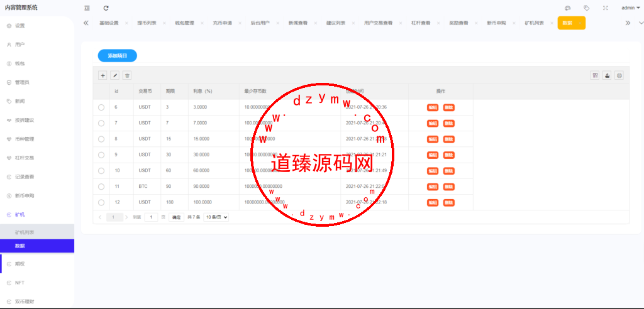
Task: Open the 10条/页 page size dropdown
Action: pos(216,217)
